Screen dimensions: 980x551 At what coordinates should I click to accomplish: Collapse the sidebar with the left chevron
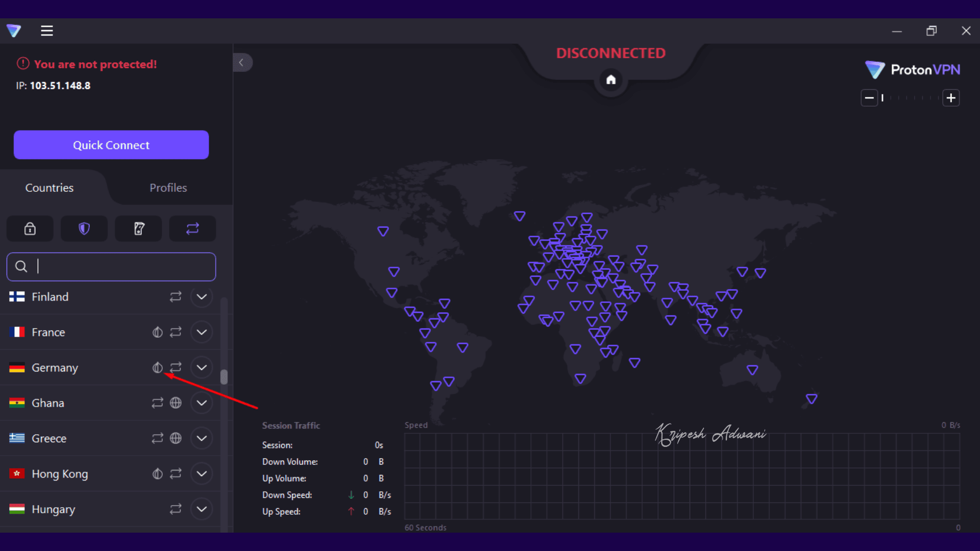pos(241,63)
